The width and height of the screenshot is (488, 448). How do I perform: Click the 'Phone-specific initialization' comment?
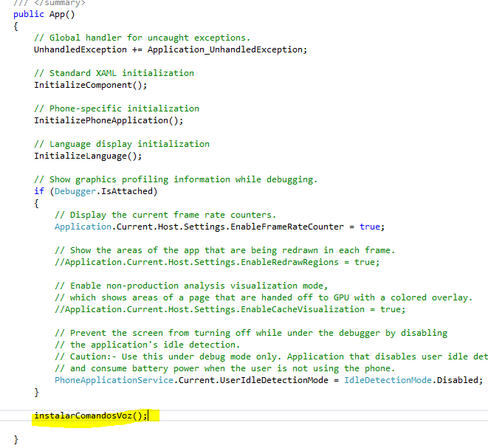pyautogui.click(x=117, y=109)
